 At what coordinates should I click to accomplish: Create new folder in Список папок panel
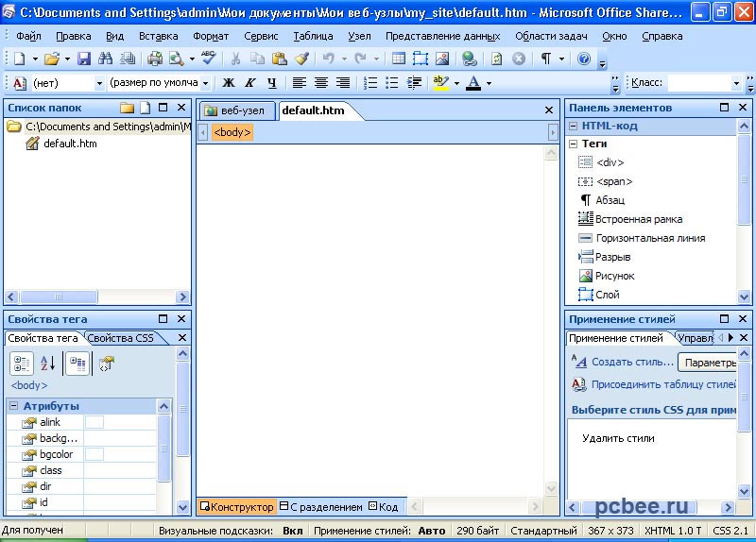click(x=128, y=108)
